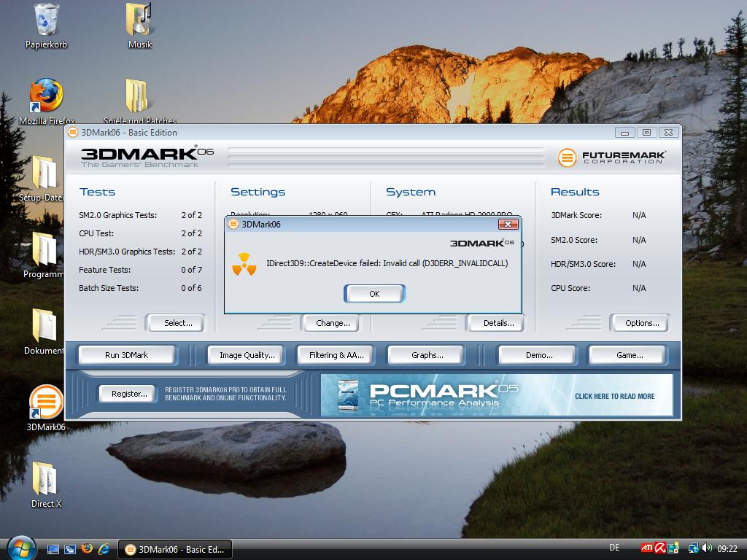
Task: Click the ATI tray icon
Action: pyautogui.click(x=646, y=548)
